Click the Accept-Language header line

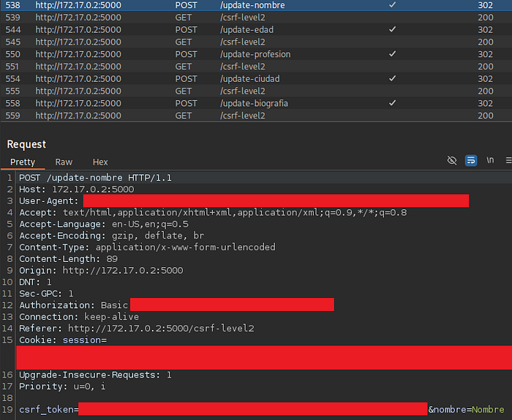(x=104, y=224)
